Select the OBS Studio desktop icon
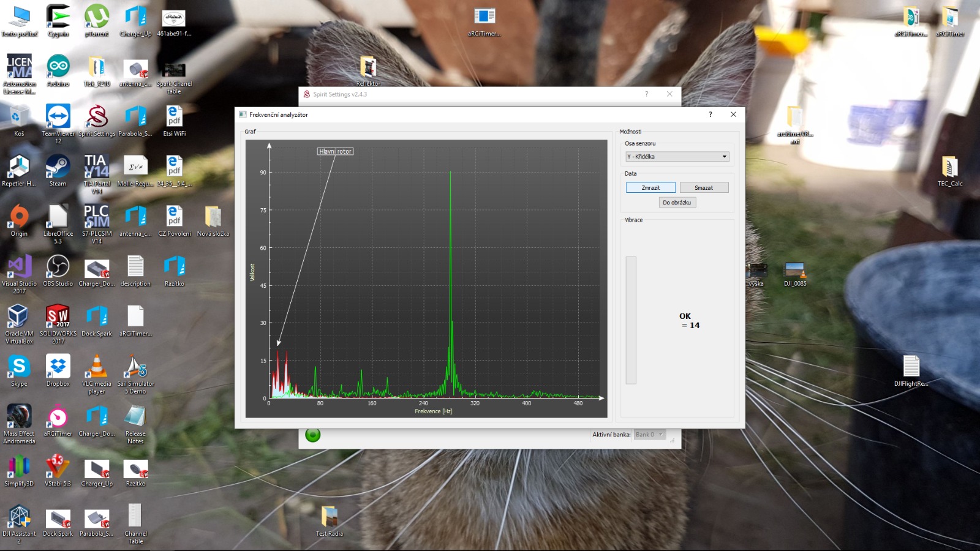The width and height of the screenshot is (980, 551). tap(58, 268)
